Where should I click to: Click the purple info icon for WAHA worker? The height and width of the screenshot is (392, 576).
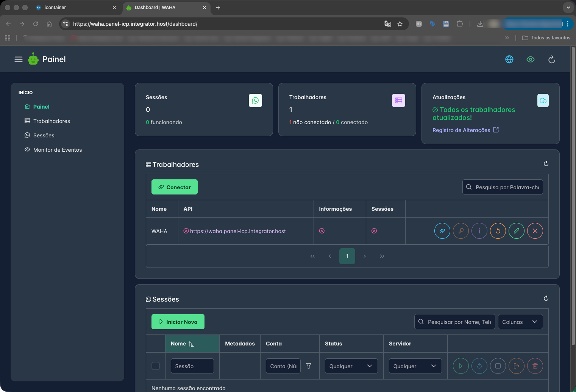(x=479, y=231)
